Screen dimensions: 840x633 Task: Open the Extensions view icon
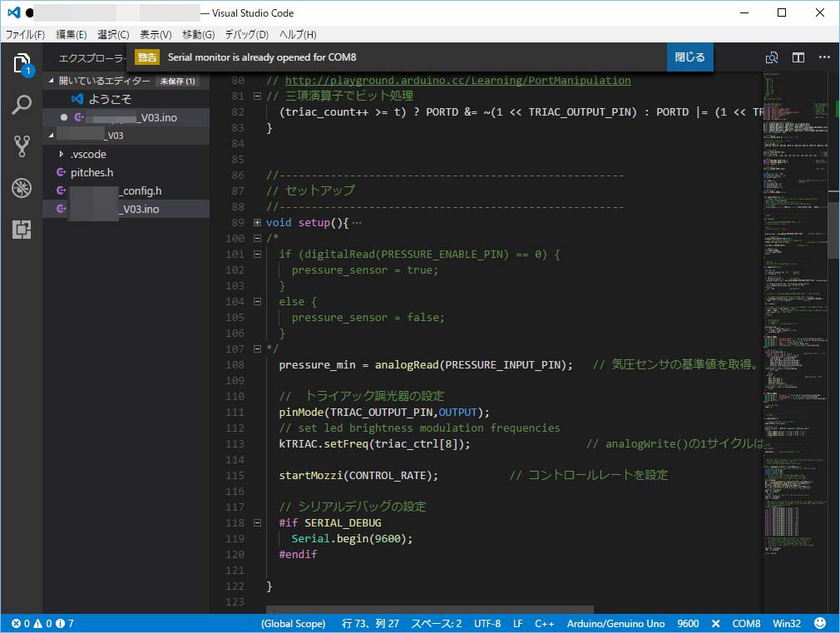point(22,230)
